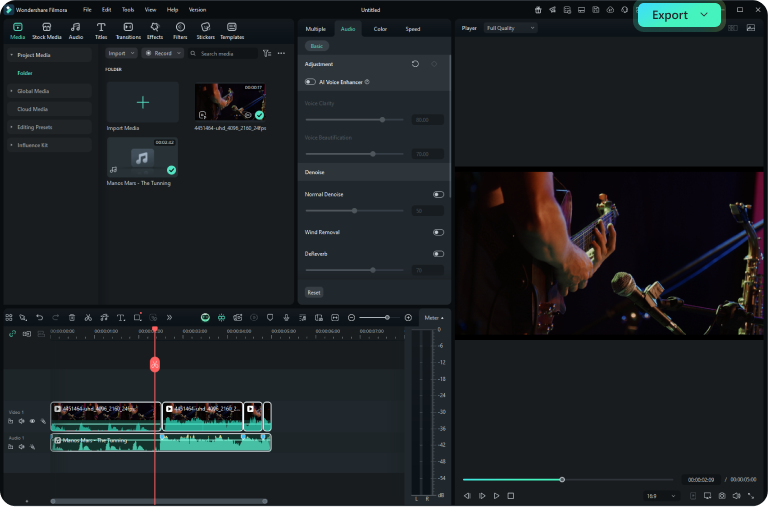Select the guitar video thumbnail in media bin
Viewport: 768px width, 507px height.
[x=230, y=102]
